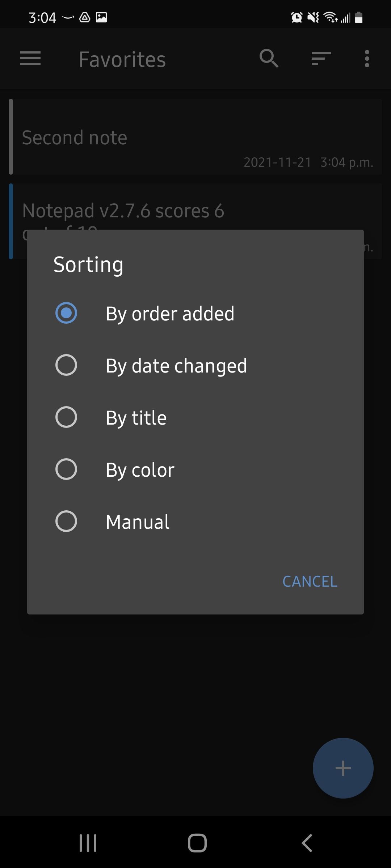Screen dimensions: 391x868
Task: Open the Second note entry
Action: pos(195,137)
